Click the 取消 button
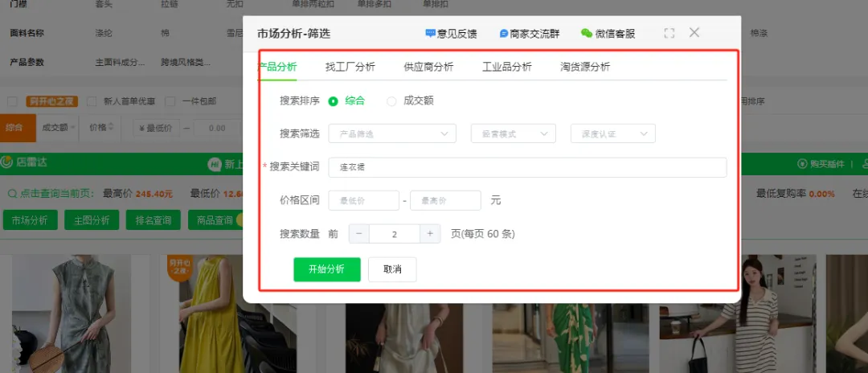This screenshot has width=868, height=373. click(392, 269)
